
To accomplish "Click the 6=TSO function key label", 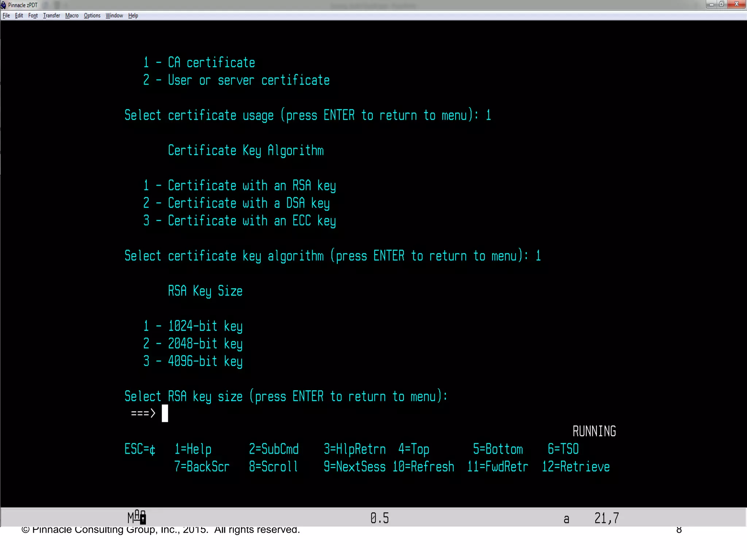I will (563, 449).
